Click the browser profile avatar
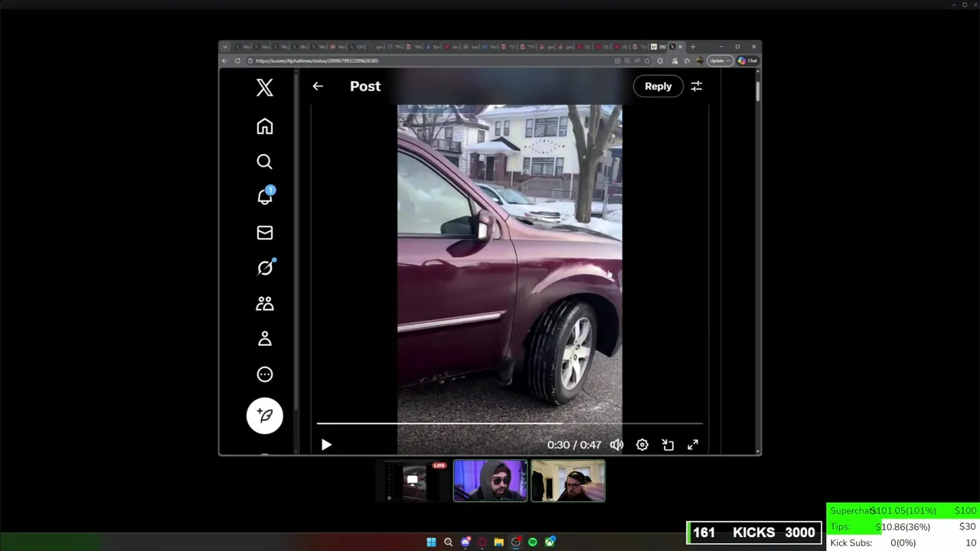The width and height of the screenshot is (980, 551). point(699,60)
